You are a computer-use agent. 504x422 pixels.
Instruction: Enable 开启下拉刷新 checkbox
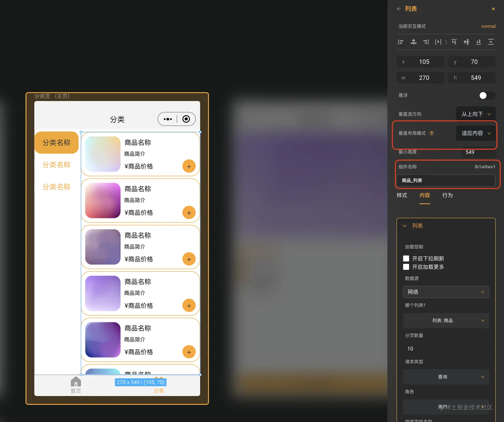[x=406, y=259]
